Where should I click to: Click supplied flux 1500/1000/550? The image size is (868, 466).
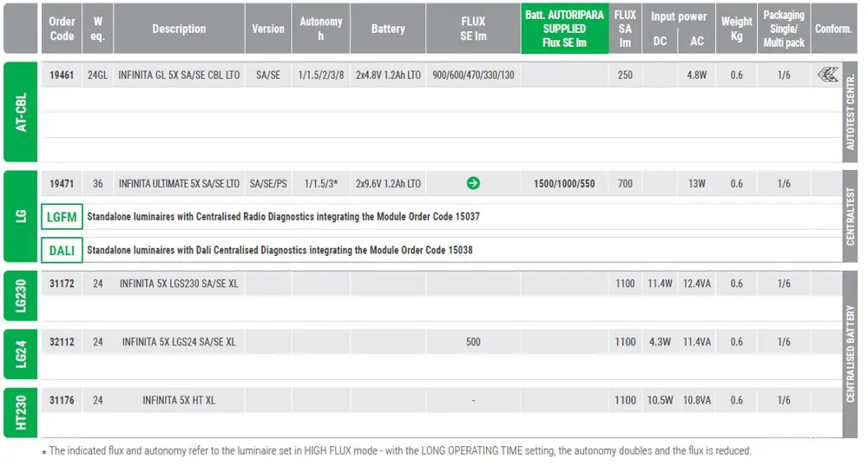tap(564, 184)
